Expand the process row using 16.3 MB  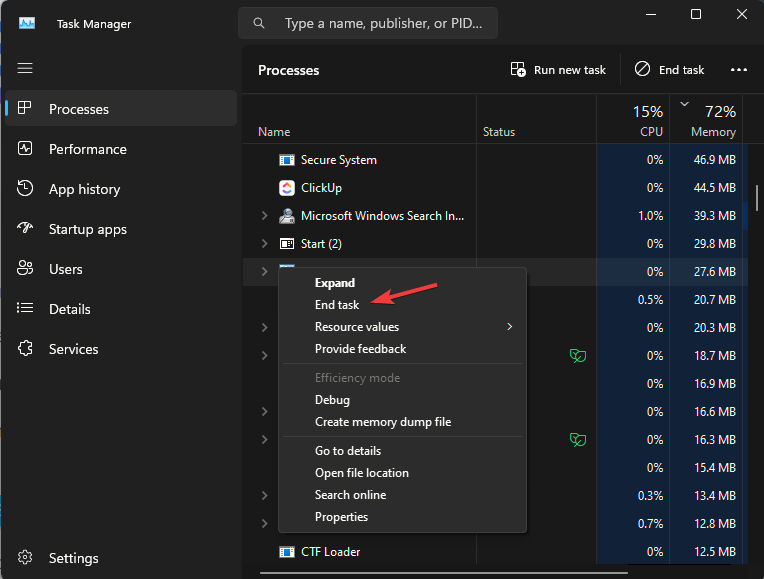265,440
